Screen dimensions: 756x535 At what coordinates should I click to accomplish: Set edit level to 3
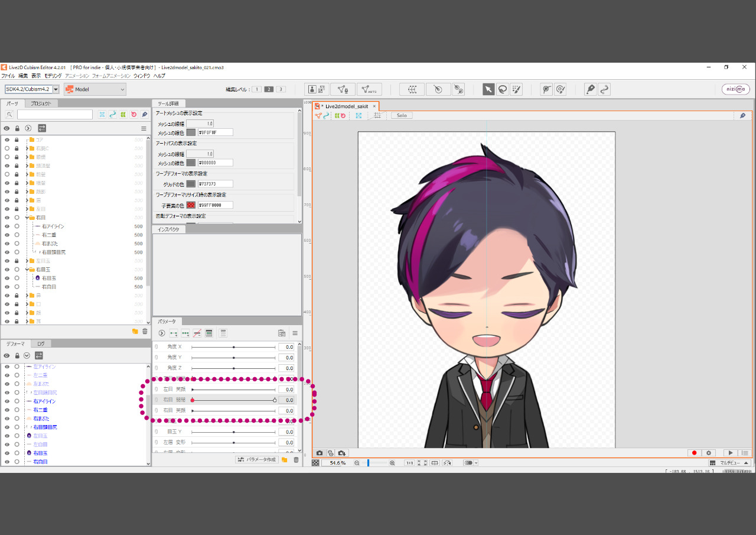281,89
